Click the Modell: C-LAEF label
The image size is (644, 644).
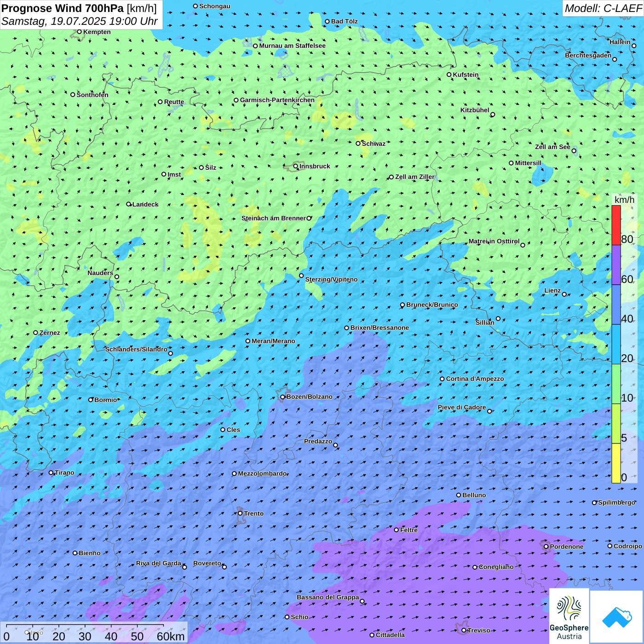click(603, 8)
